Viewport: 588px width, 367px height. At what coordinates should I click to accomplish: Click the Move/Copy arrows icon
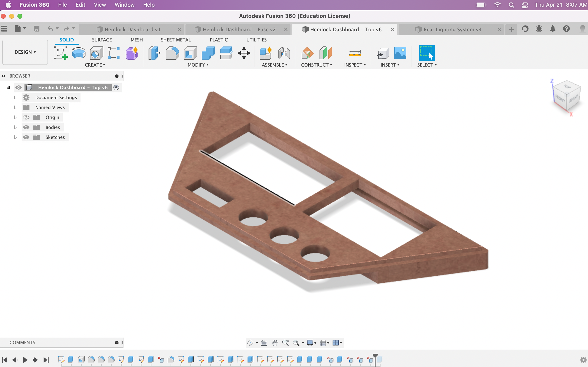pyautogui.click(x=244, y=53)
